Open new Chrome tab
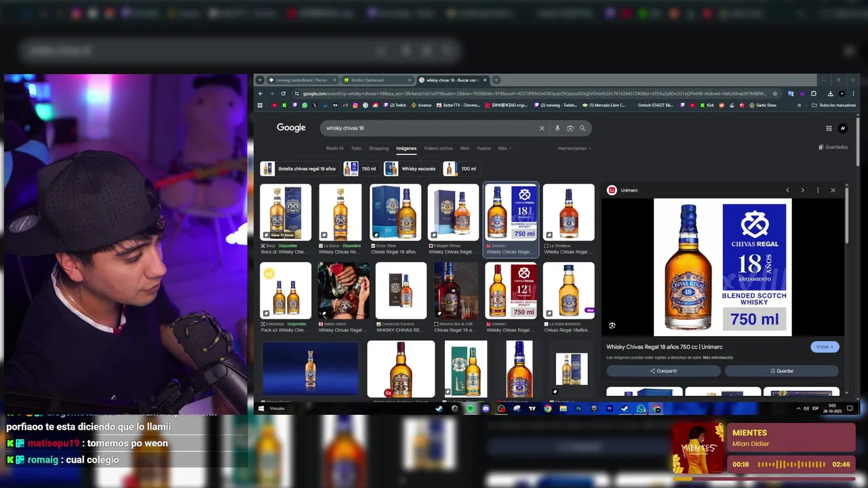868x488 pixels. (x=496, y=80)
